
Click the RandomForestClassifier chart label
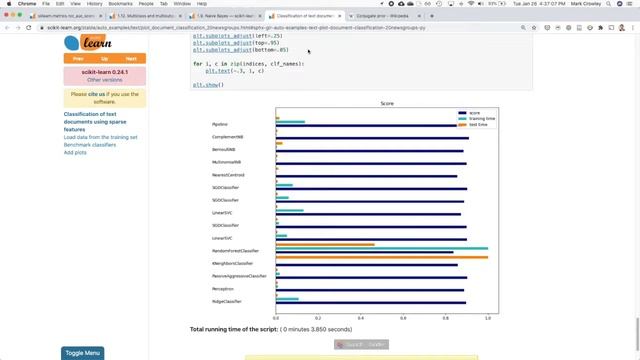point(236,251)
